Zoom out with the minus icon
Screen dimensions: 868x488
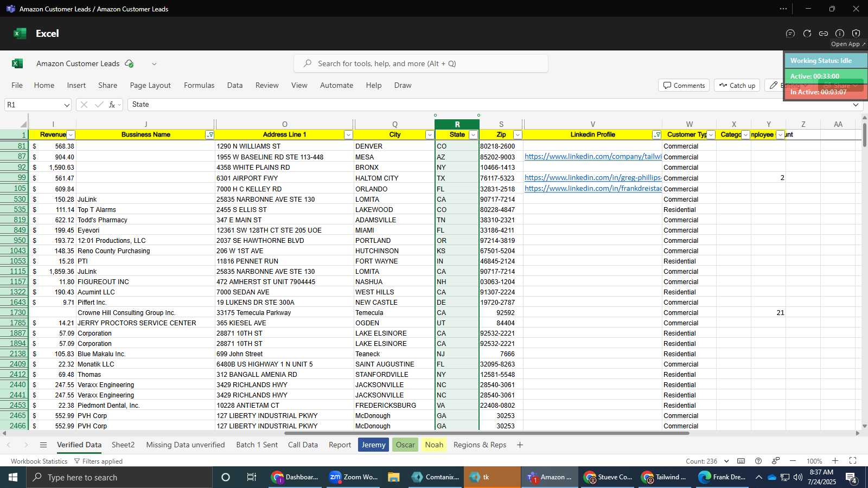793,461
